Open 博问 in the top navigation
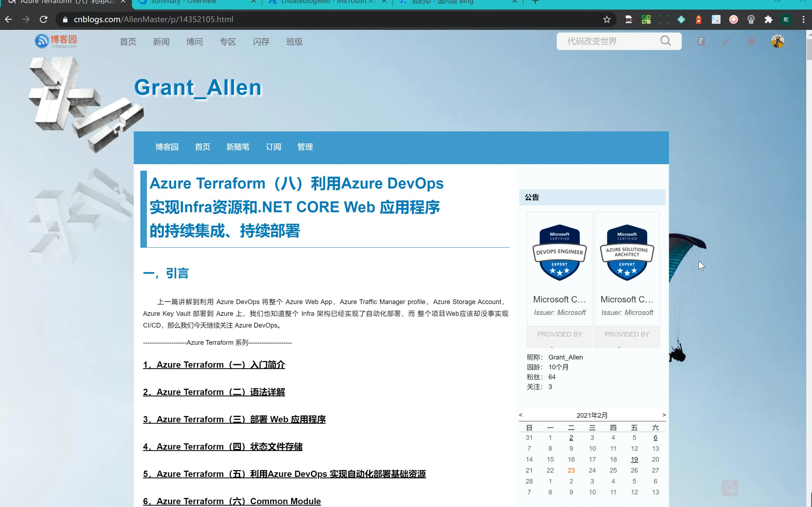The width and height of the screenshot is (812, 507). tap(195, 42)
